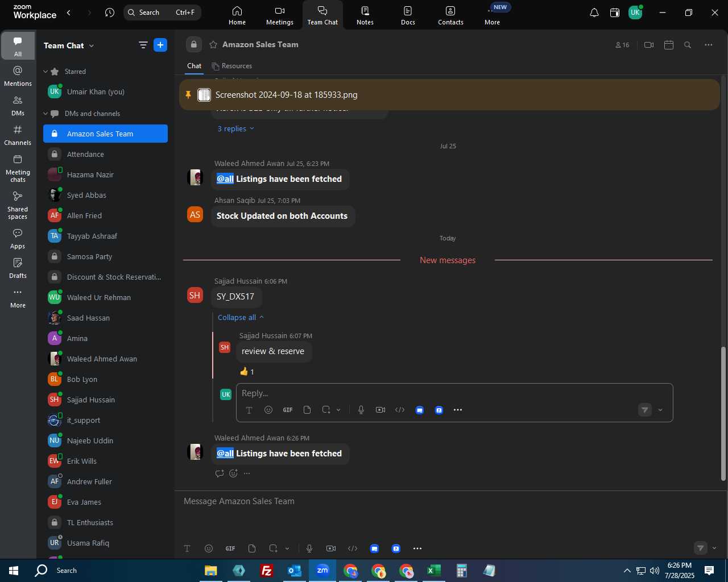Switch to the Resources tab in the channel
This screenshot has height=582, width=728.
(x=231, y=66)
